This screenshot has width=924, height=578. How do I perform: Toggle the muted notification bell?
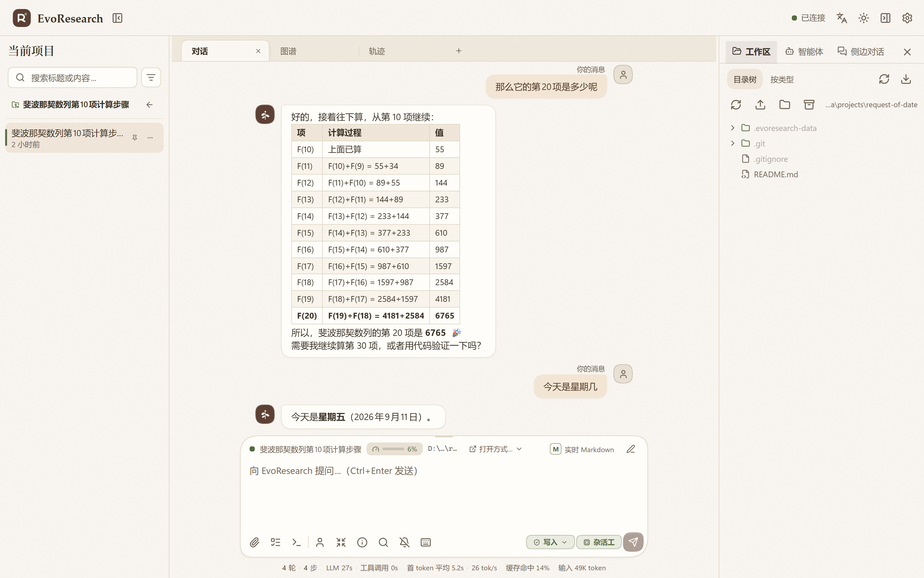point(404,542)
